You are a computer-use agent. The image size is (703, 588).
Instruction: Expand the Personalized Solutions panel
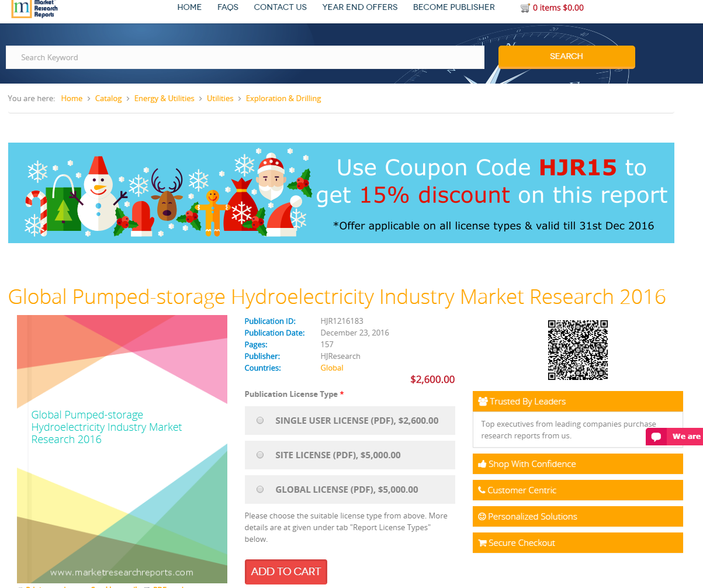577,517
